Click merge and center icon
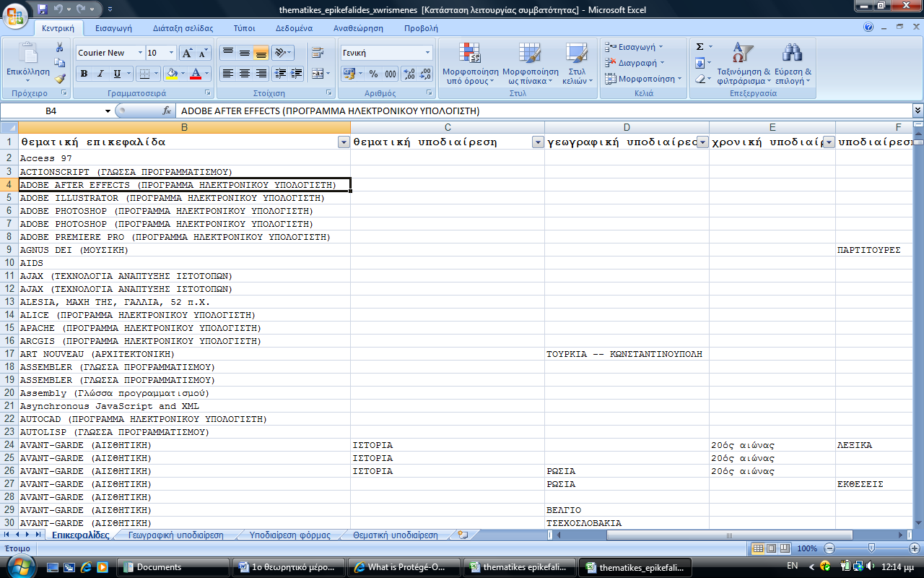 pos(316,74)
